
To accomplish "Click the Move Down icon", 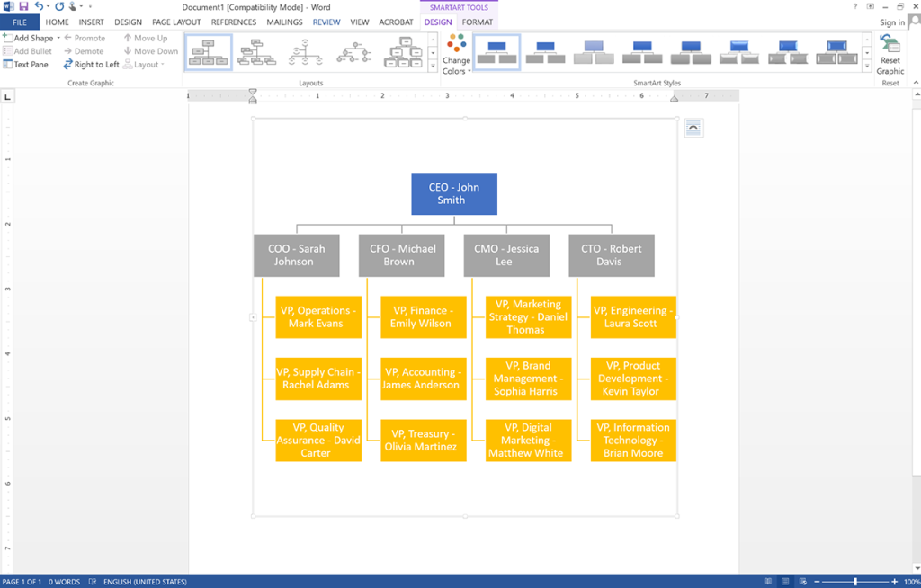I will [129, 50].
